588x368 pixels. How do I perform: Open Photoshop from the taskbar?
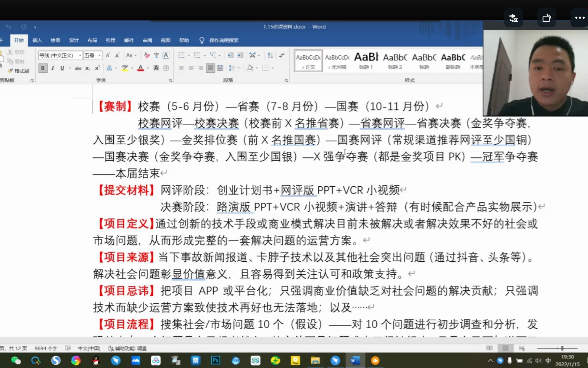[x=215, y=361]
